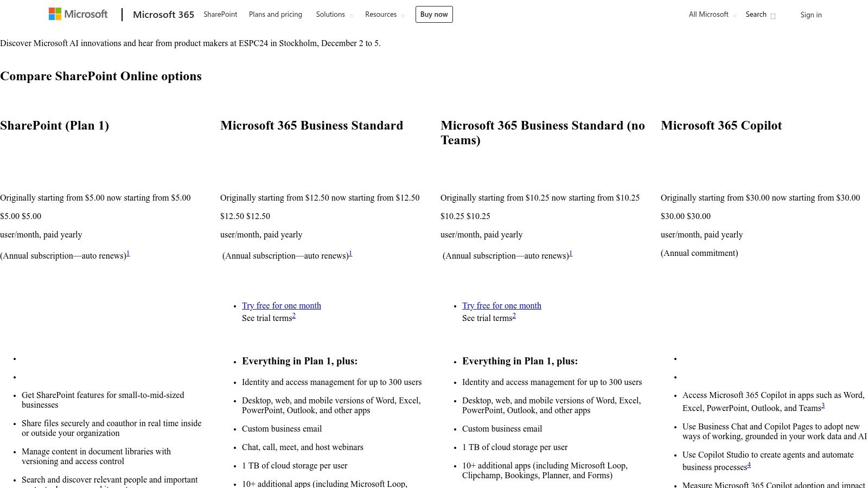The image size is (868, 488).
Task: Try Business Standard (no Teams) free for one month
Action: click(501, 305)
